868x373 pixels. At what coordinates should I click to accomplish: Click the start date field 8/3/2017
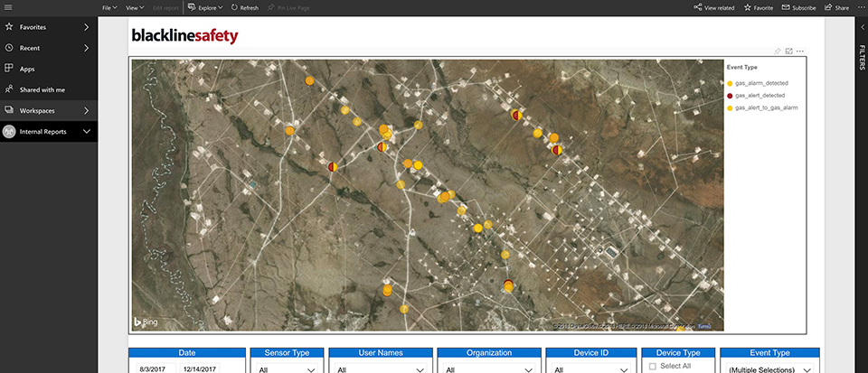click(x=153, y=369)
